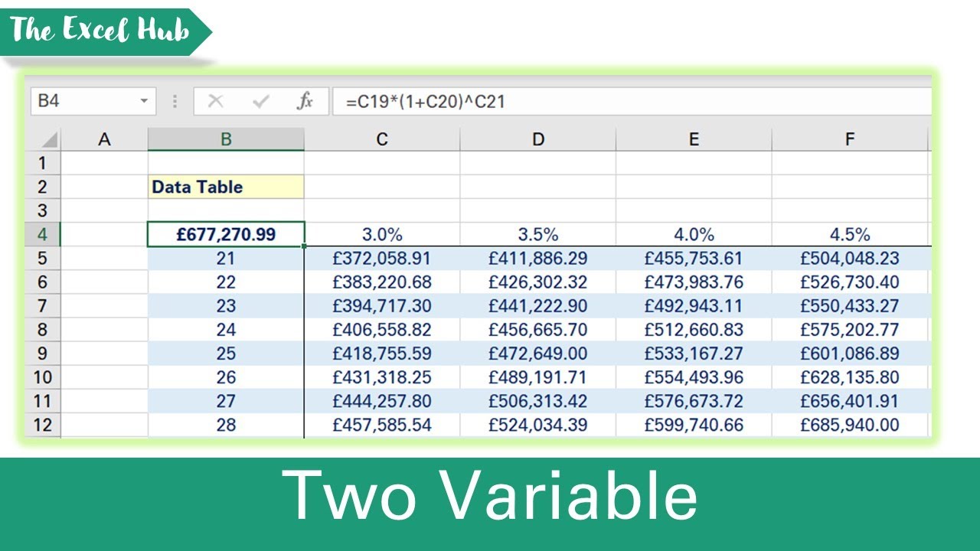
Task: Select the 3.5% rate cell
Action: [538, 234]
